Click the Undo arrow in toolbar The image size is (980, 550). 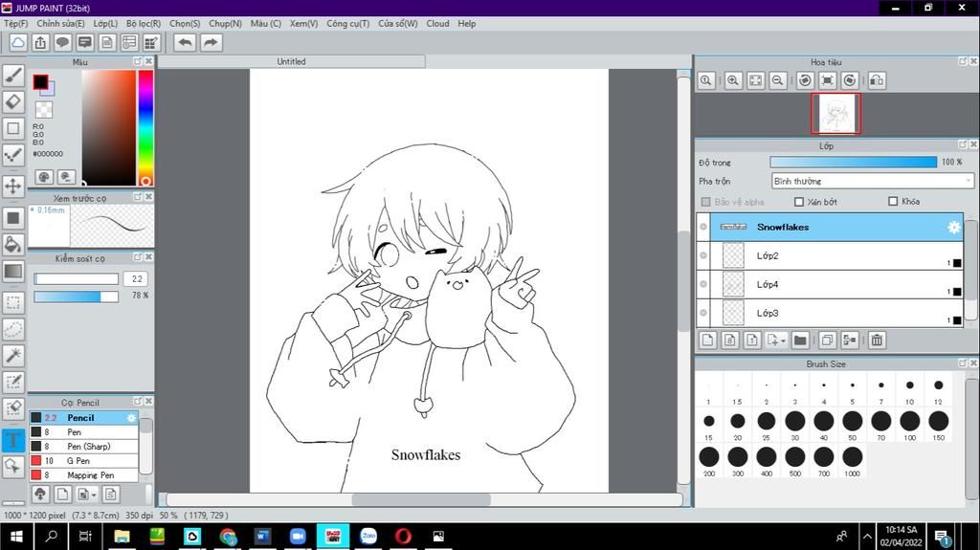point(185,42)
